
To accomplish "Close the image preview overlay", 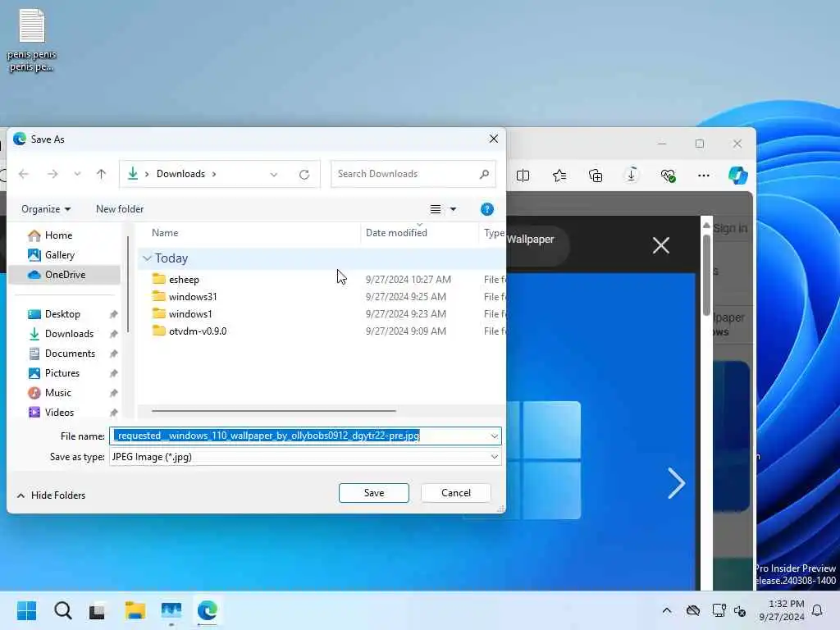I will point(661,245).
